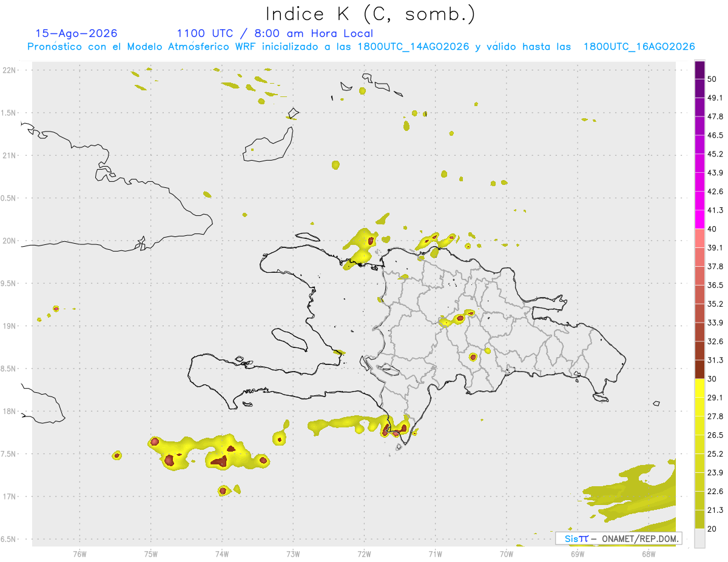Image resolution: width=728 pixels, height=562 pixels.
Task: Click the "41.3" color bar value
Action: click(x=715, y=210)
